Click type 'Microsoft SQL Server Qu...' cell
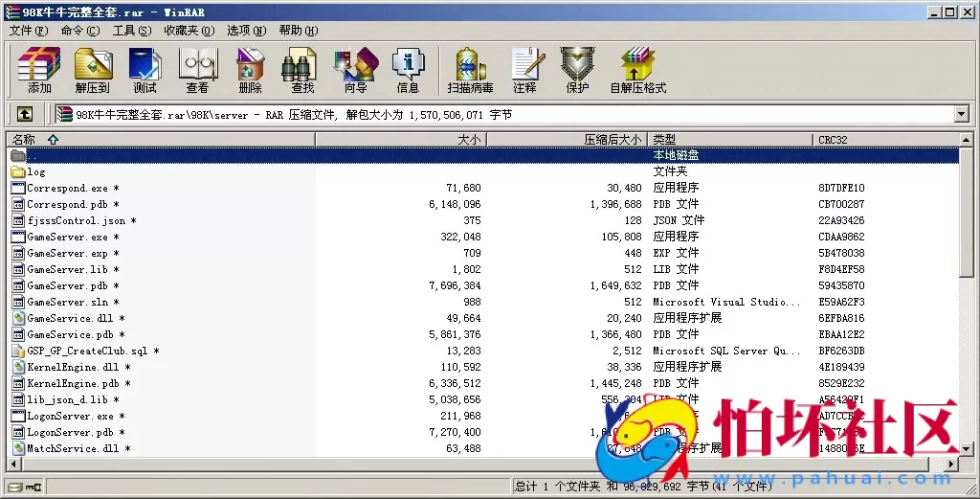Image resolution: width=980 pixels, height=499 pixels. [x=726, y=351]
